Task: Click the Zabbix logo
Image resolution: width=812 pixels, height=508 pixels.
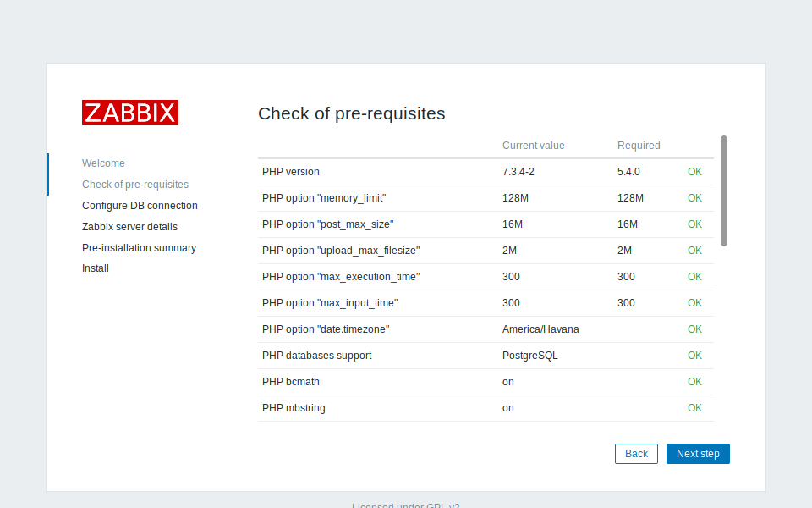Action: click(130, 113)
